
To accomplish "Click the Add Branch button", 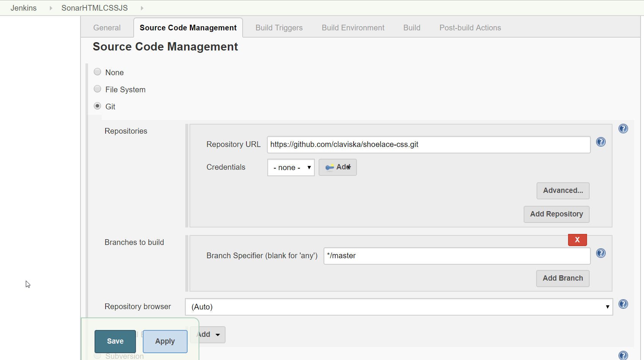I will click(x=563, y=278).
